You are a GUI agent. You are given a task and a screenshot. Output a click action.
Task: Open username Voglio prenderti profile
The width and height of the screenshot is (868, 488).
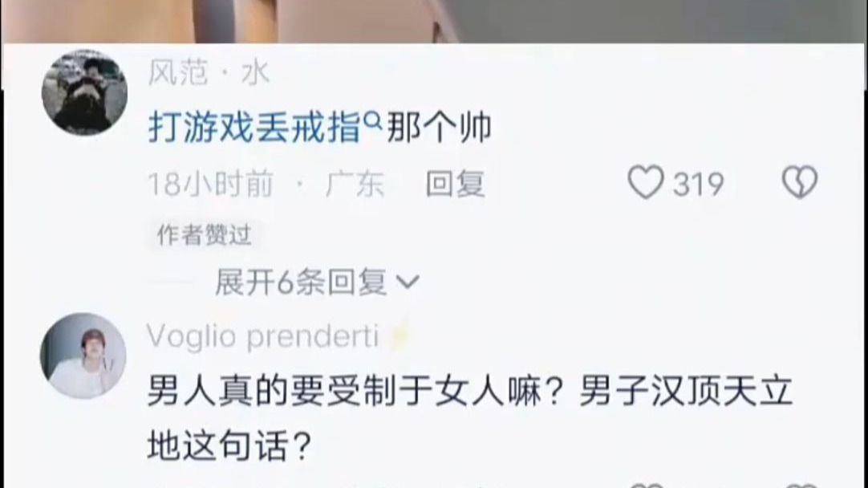pyautogui.click(x=263, y=336)
